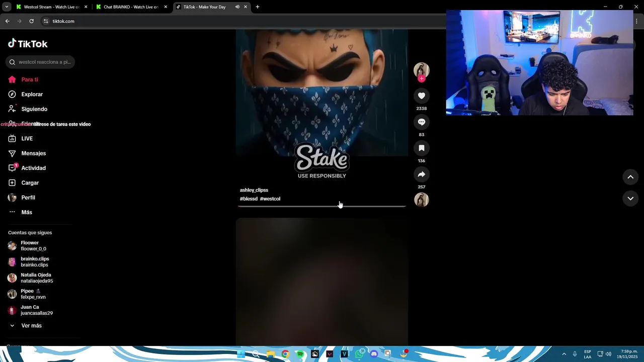Like the video with the heart icon

tap(422, 96)
